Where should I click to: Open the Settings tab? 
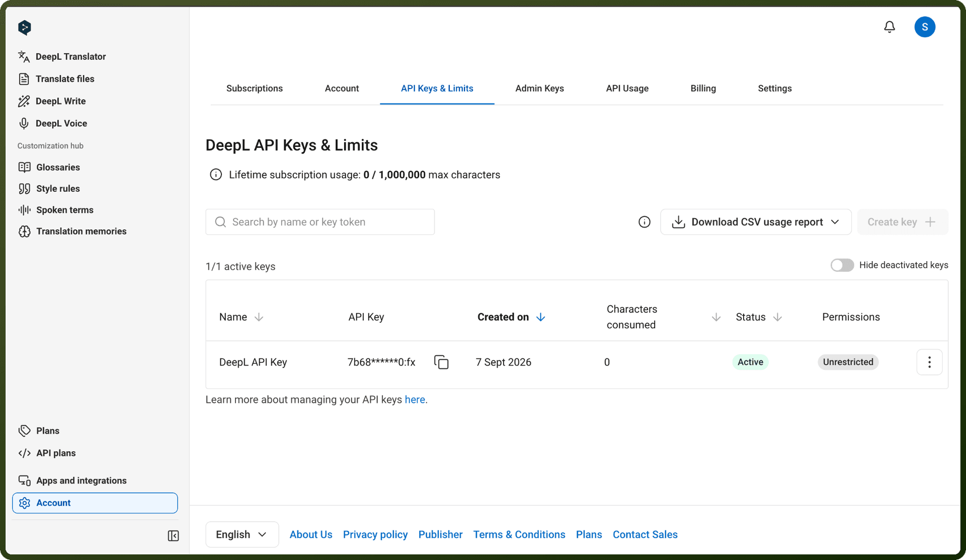point(775,89)
